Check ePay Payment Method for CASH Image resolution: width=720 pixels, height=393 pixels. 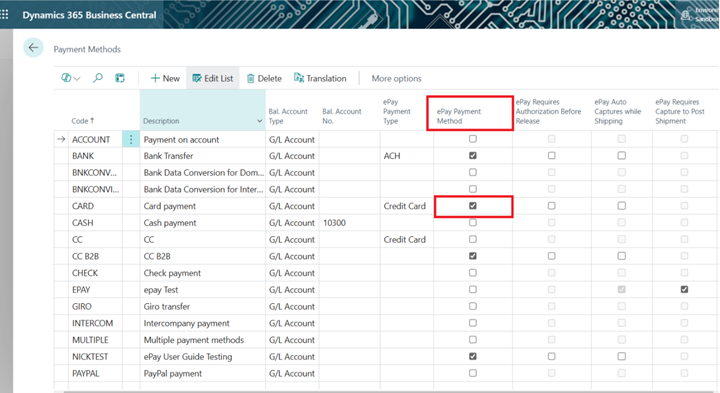(x=472, y=223)
